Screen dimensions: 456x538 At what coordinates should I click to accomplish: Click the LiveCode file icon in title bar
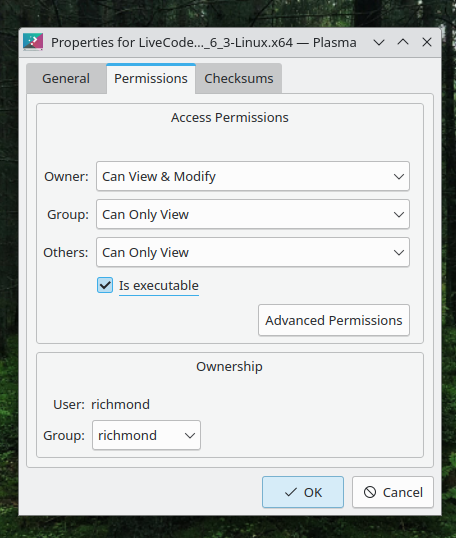tap(33, 42)
